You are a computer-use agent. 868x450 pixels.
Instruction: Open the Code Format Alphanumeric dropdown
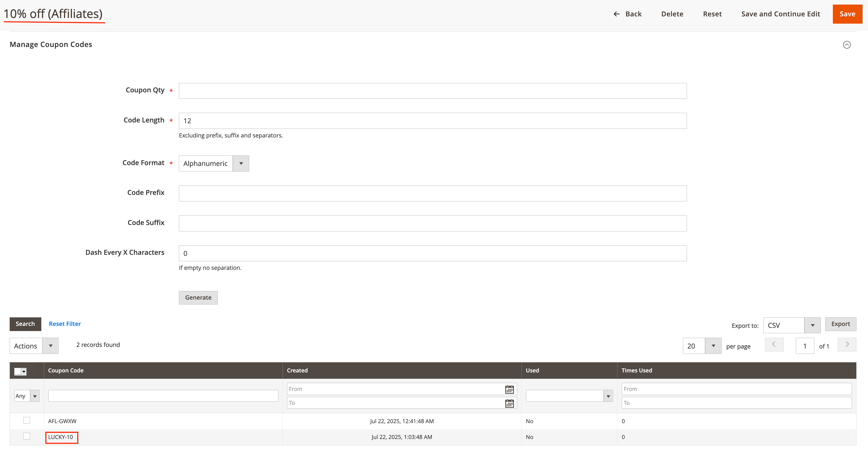click(x=241, y=163)
